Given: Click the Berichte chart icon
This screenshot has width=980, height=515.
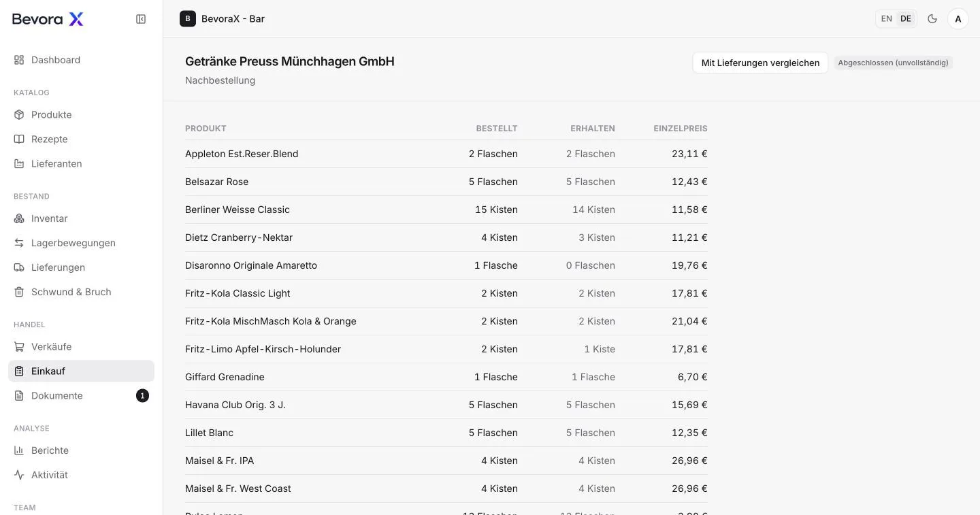Looking at the screenshot, I should (x=19, y=450).
